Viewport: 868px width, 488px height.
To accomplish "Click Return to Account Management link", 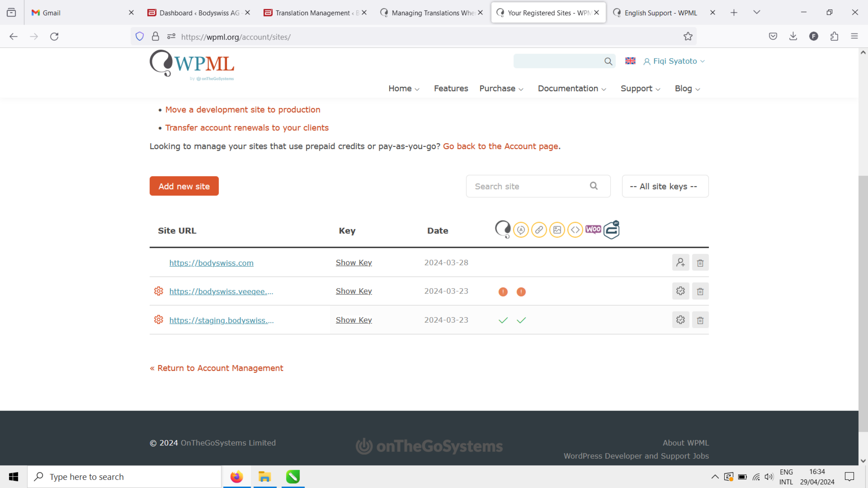I will coord(216,368).
